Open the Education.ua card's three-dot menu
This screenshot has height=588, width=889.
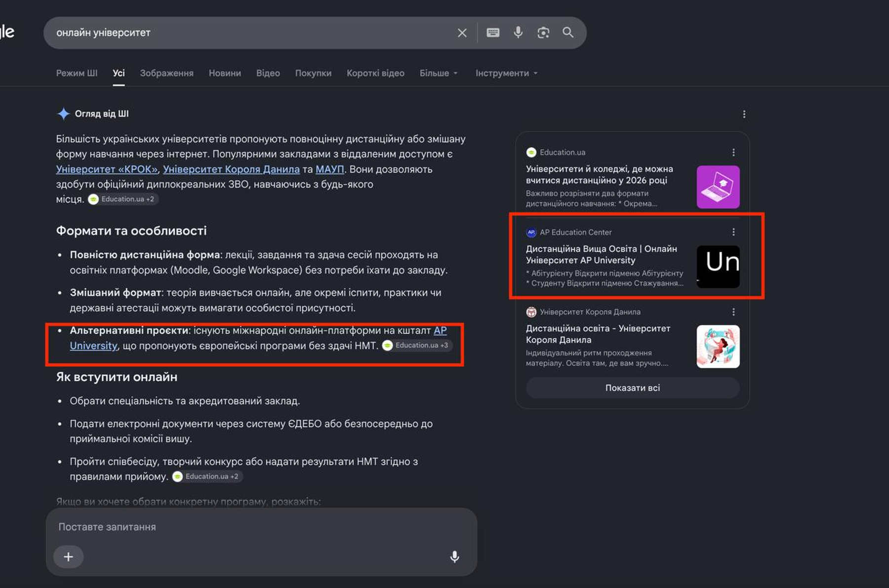[x=733, y=152]
